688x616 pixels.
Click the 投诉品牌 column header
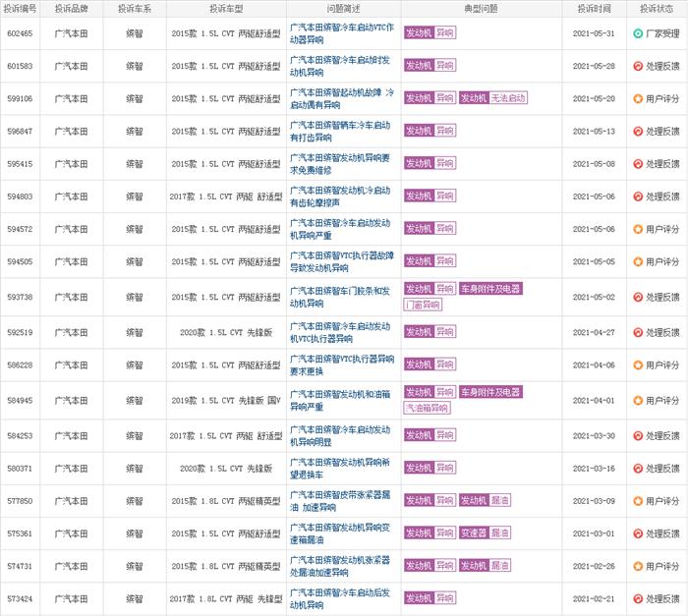coord(71,9)
